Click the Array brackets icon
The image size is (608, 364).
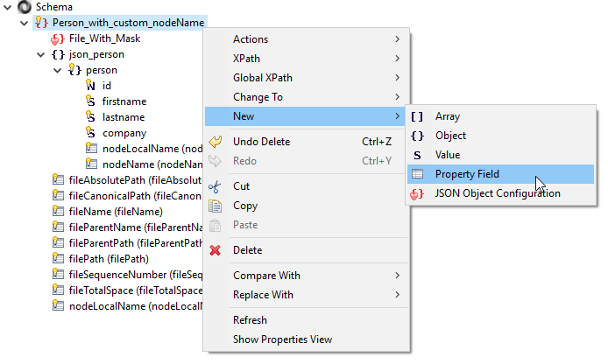418,116
